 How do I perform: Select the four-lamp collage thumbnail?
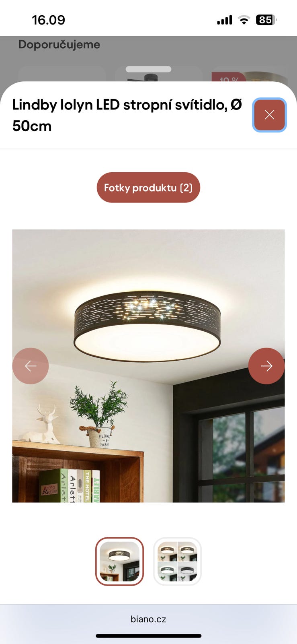pos(177,561)
